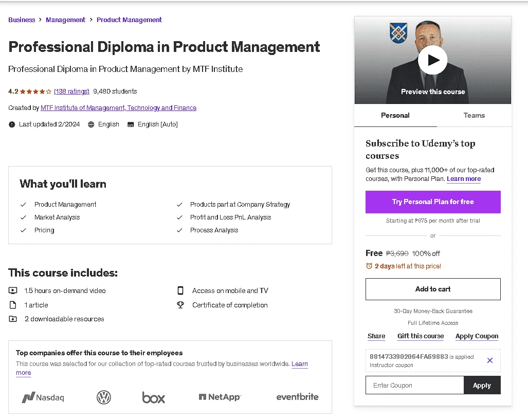Click the 'Access on mobile and TV' text
The height and width of the screenshot is (420, 528).
coord(230,290)
